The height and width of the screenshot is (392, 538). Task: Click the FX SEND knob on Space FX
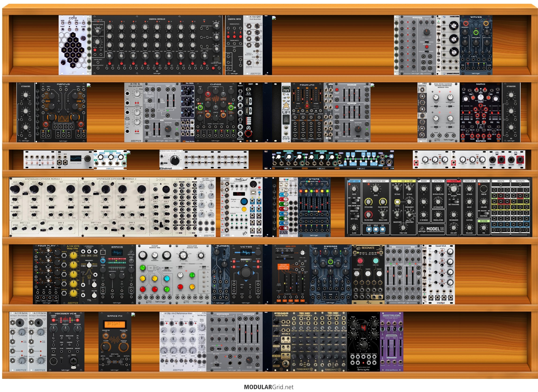(x=106, y=347)
